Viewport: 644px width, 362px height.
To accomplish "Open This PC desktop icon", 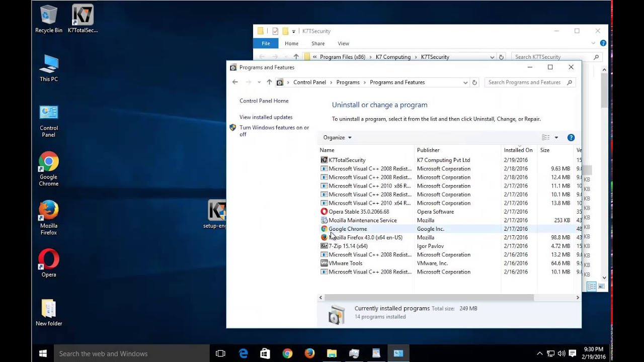I will pos(49,68).
